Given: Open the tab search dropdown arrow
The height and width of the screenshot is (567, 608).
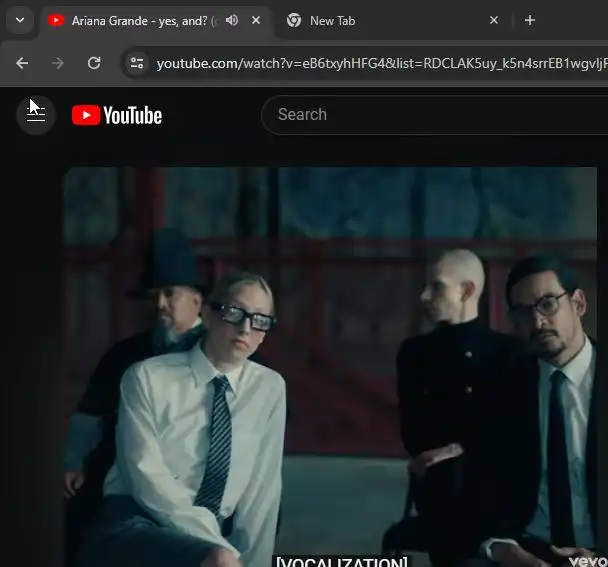Looking at the screenshot, I should coord(20,20).
